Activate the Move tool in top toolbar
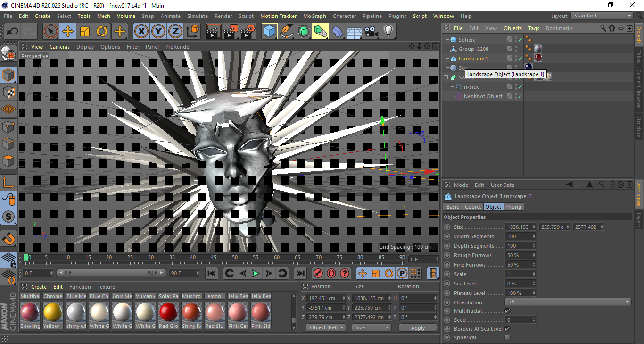This screenshot has height=344, width=644. point(68,32)
